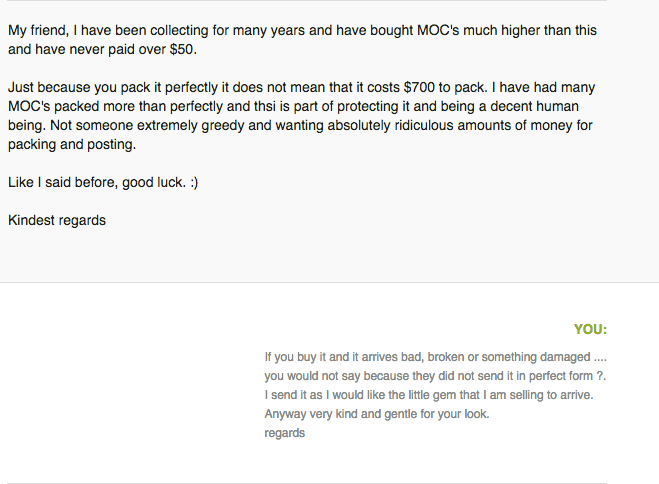Click the "Like I said before, good luck" line
This screenshot has width=659, height=484.
point(97,182)
